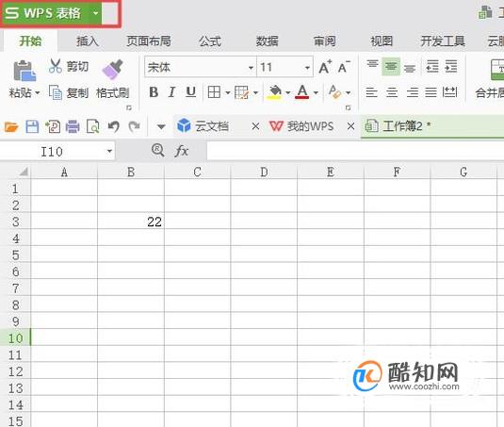Select cell B3 containing 22
This screenshot has width=504, height=427.
click(131, 222)
